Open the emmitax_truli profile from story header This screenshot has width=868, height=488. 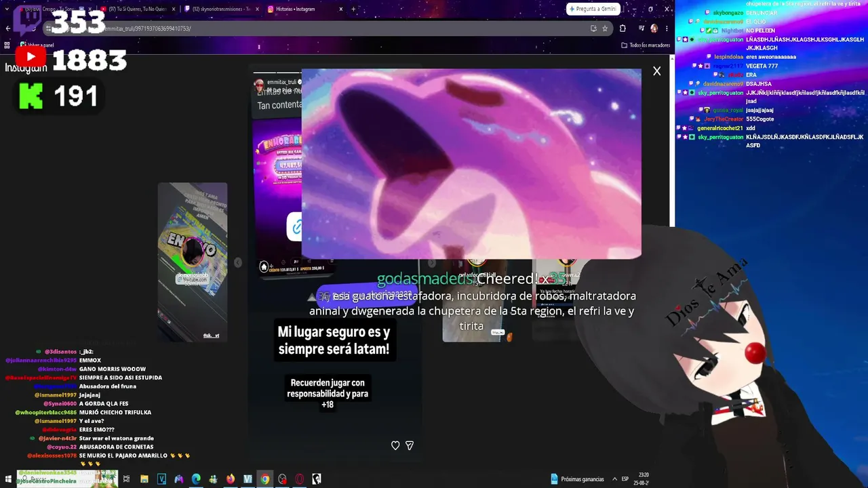[282, 82]
